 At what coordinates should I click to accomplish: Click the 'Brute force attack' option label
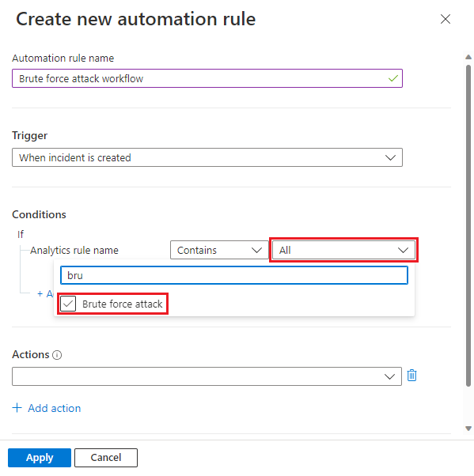[x=123, y=304]
